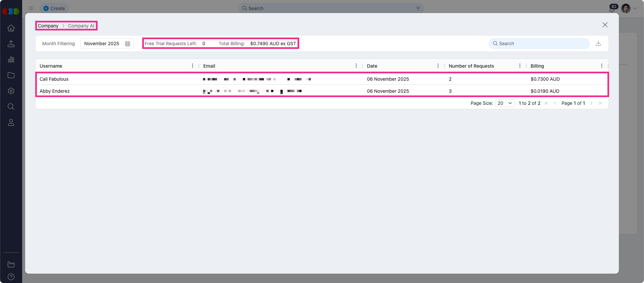The image size is (644, 283).
Task: Click the table Search input field
Action: point(542,44)
